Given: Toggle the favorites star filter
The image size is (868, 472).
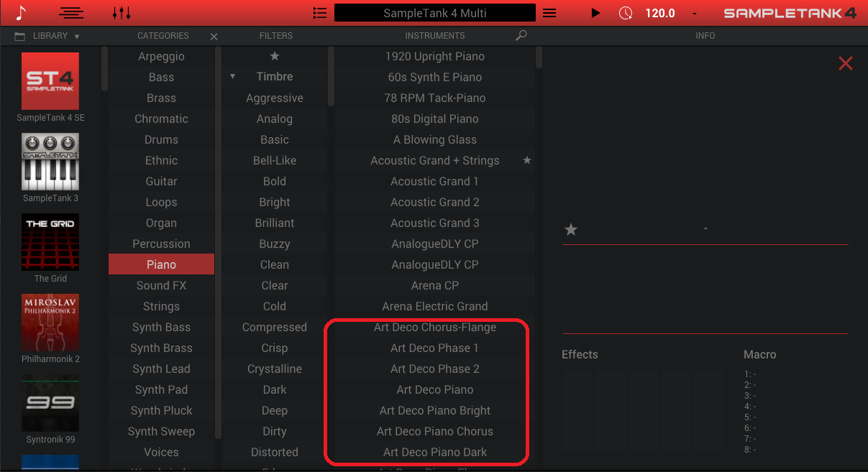Looking at the screenshot, I should (274, 56).
